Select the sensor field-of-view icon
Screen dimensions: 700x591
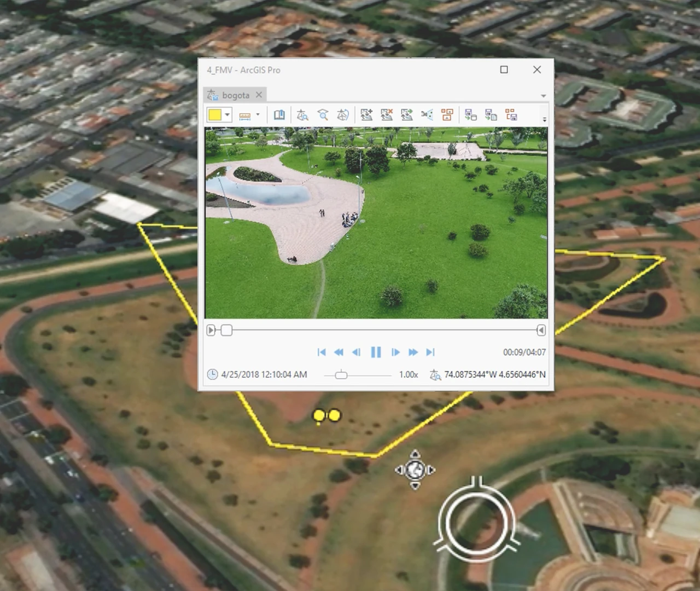pyautogui.click(x=427, y=115)
